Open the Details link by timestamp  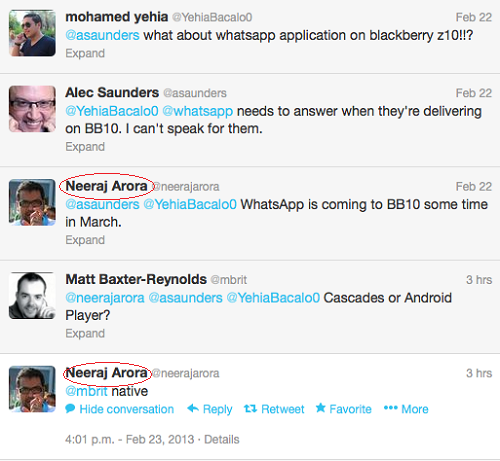[222, 439]
